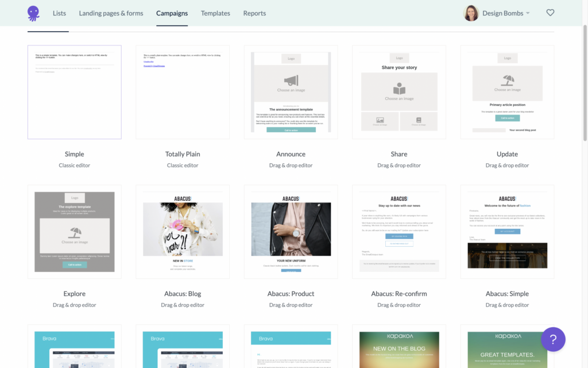Click "Drag & drop editor" under Abacus: Product
This screenshot has height=368, width=588.
[291, 305]
